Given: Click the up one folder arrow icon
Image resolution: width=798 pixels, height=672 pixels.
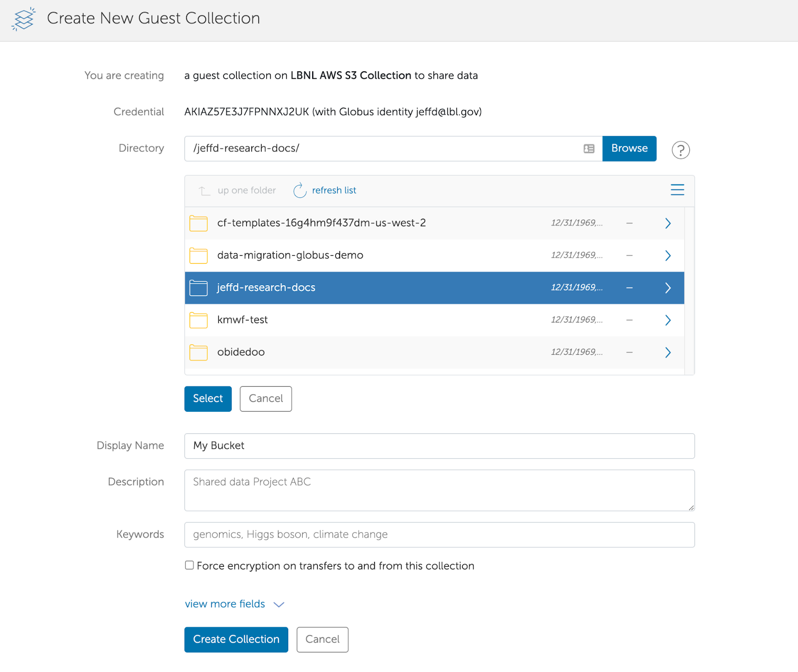Looking at the screenshot, I should click(x=204, y=190).
